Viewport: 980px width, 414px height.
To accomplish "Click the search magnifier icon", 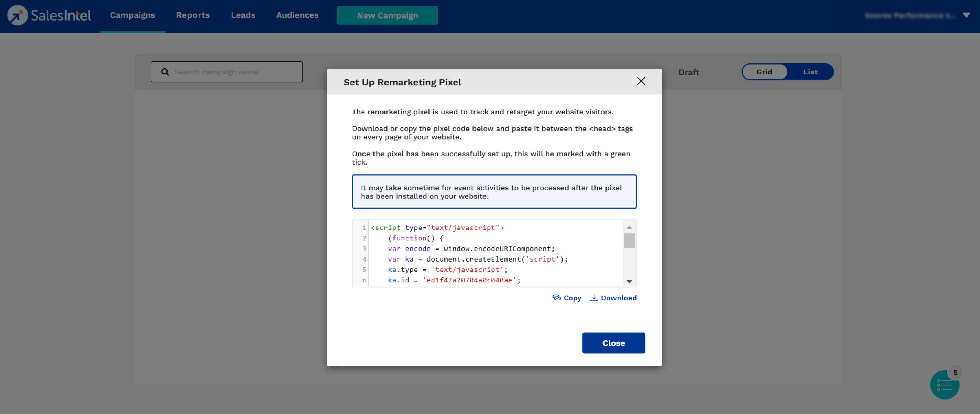I will [165, 72].
